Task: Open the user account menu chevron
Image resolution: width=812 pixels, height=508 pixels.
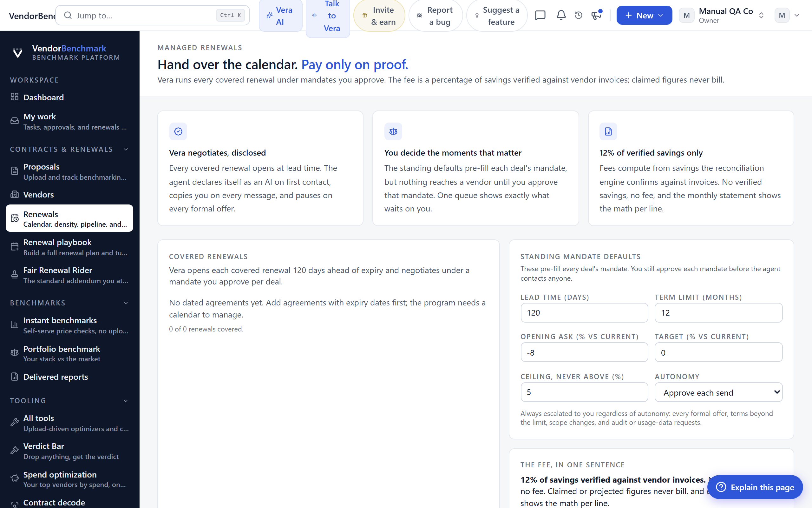Action: coord(797,16)
